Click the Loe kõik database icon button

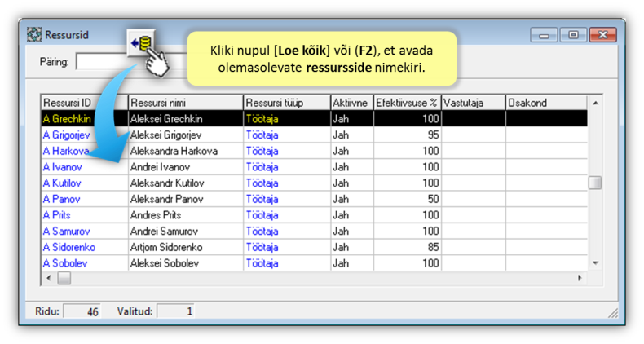(143, 42)
